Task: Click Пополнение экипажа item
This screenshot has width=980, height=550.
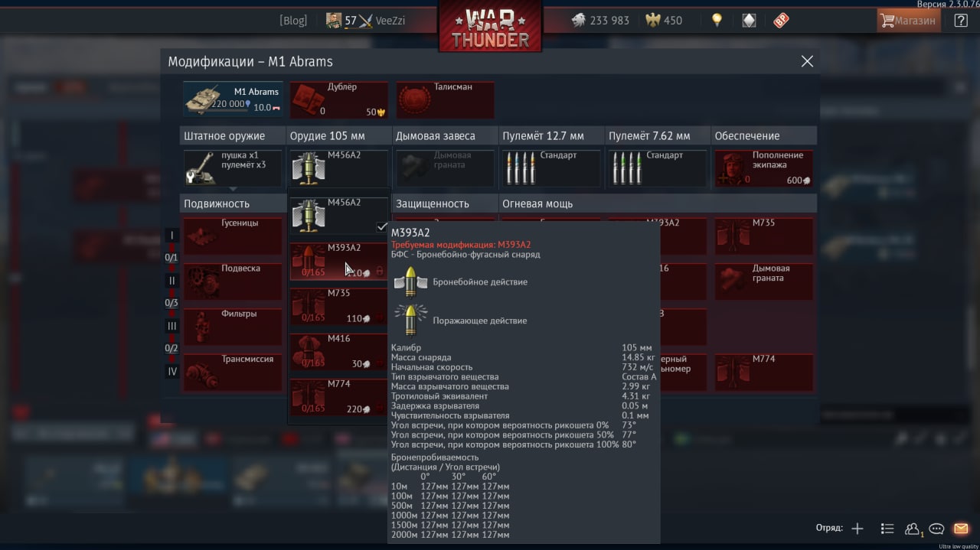Action: (x=764, y=168)
